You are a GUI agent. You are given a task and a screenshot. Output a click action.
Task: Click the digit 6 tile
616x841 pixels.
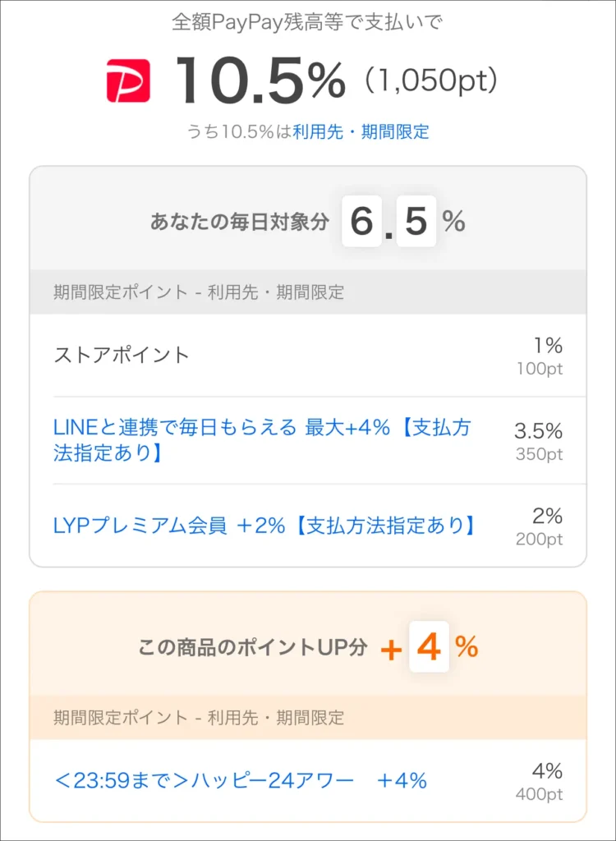coord(362,222)
